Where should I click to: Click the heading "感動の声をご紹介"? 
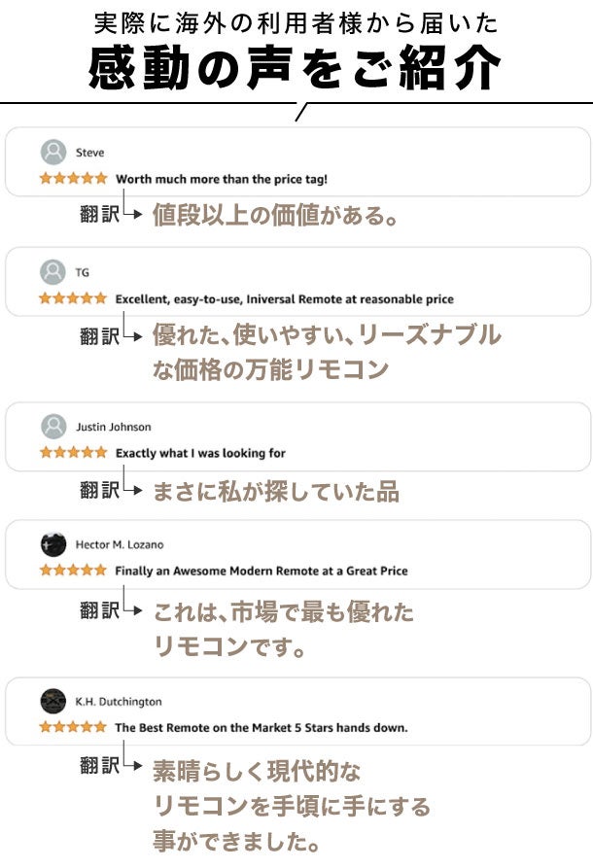(296, 69)
